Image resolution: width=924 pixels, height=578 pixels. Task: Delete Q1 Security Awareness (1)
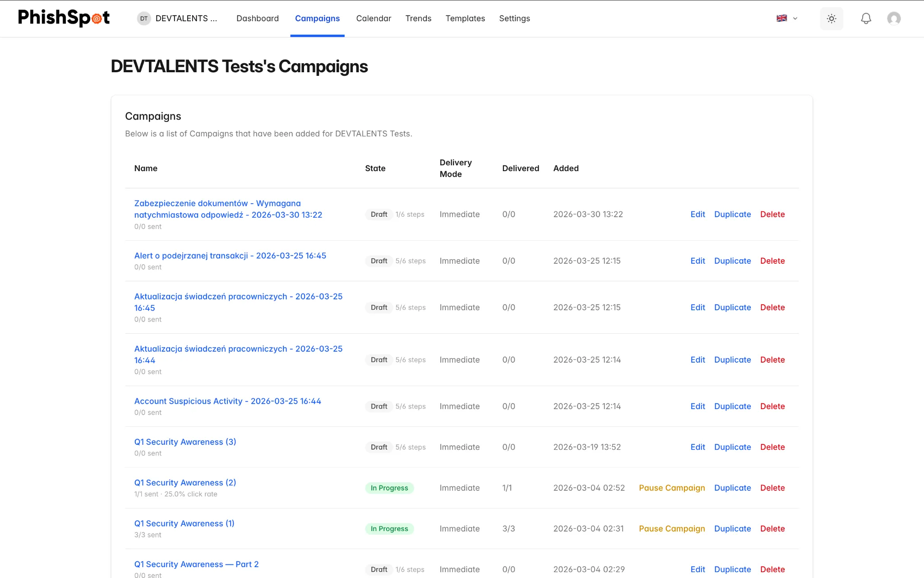pos(772,528)
